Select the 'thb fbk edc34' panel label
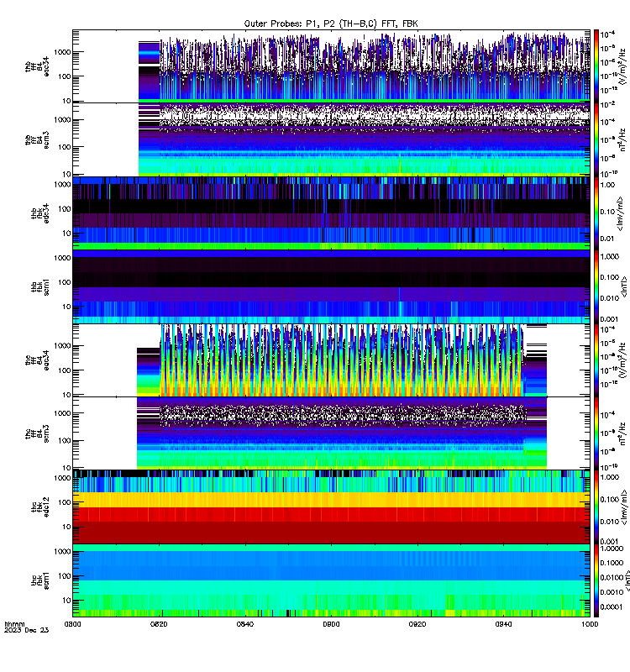This screenshot has width=630, height=672. pyautogui.click(x=40, y=213)
